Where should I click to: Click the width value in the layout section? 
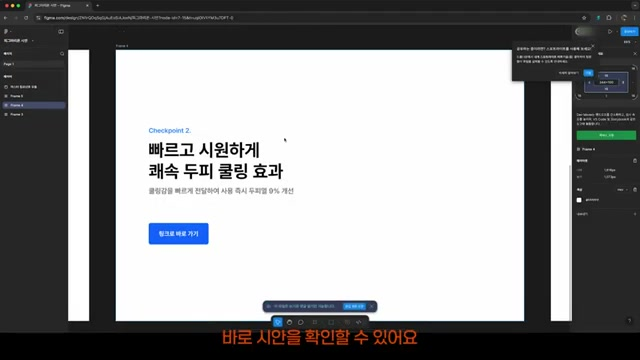coord(610,170)
